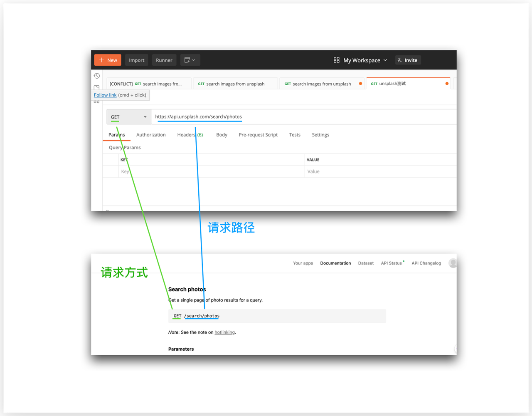Click the request URL input field

point(304,117)
